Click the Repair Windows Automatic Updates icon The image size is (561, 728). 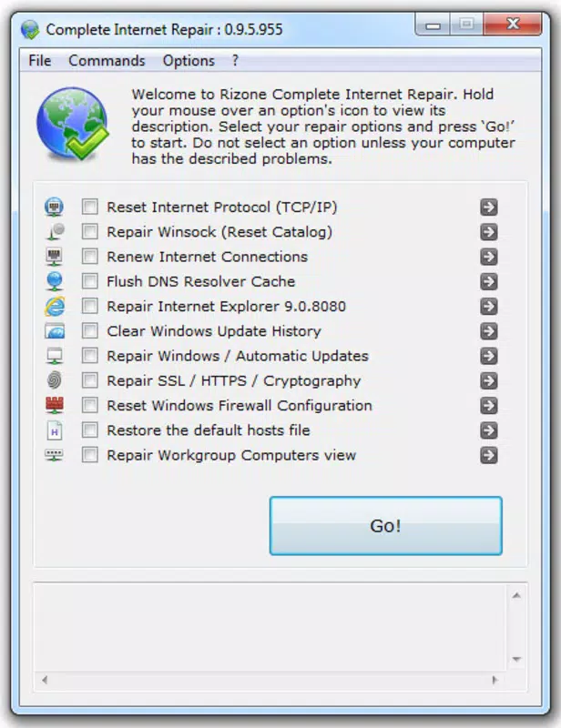tap(55, 356)
